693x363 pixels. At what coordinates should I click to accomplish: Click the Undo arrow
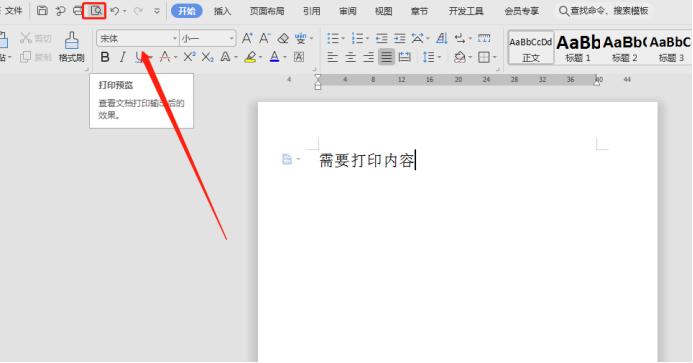point(115,11)
